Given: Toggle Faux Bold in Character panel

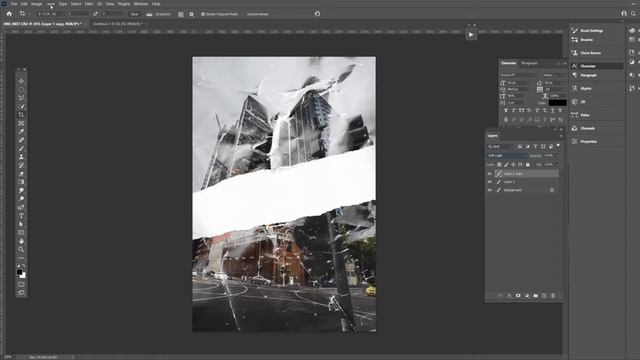Looking at the screenshot, I should coord(506,111).
